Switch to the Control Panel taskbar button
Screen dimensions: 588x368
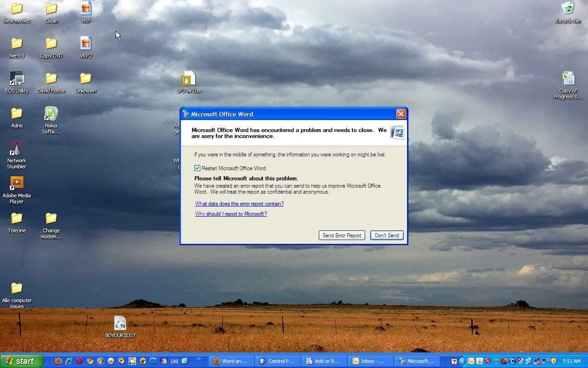tap(277, 361)
